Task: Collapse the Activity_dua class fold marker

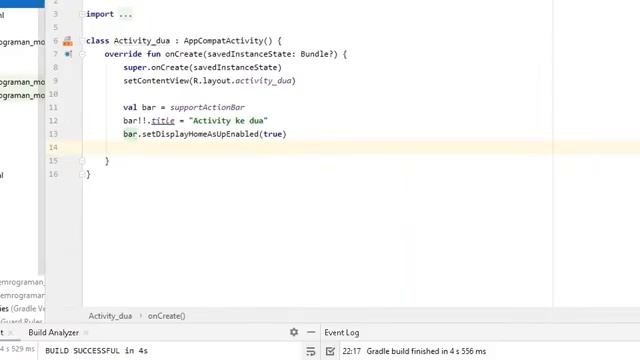Action: (82, 41)
